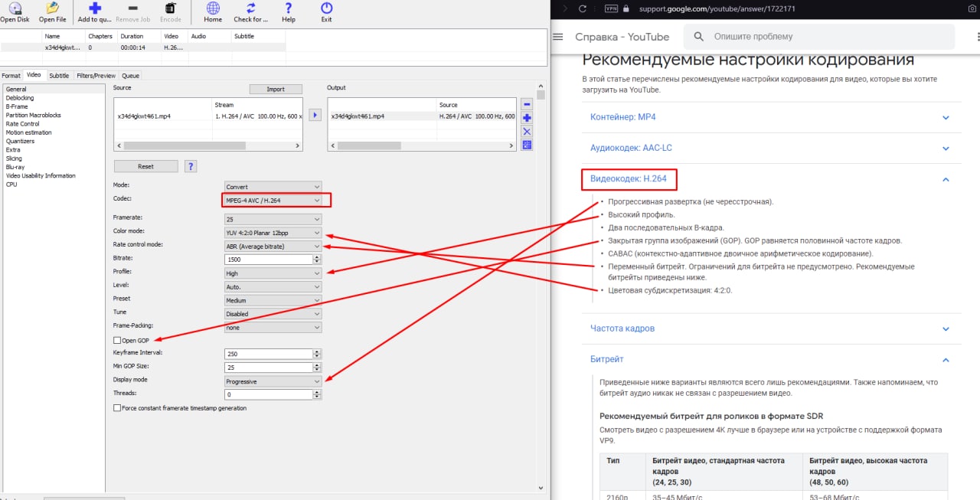Click the search magnifier in YouTube Help
980x500 pixels.
coord(699,37)
